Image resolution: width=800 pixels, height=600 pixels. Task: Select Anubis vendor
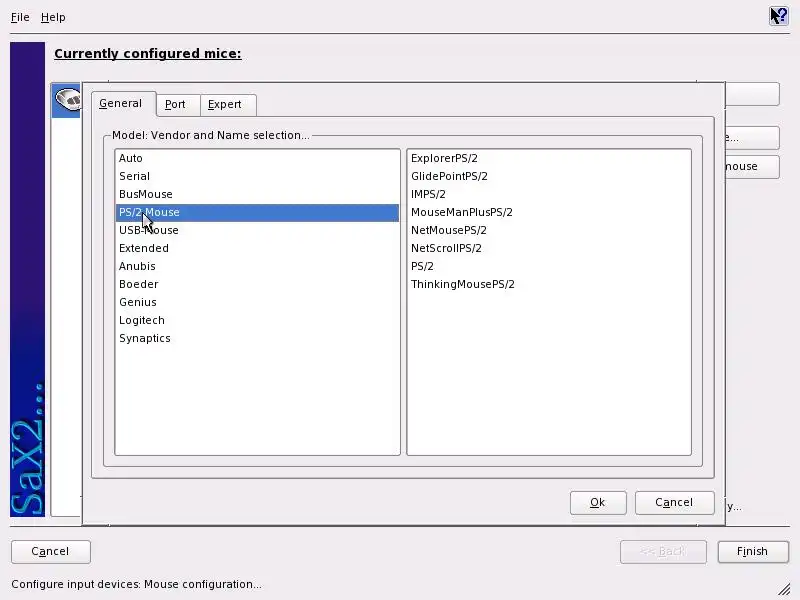257,266
